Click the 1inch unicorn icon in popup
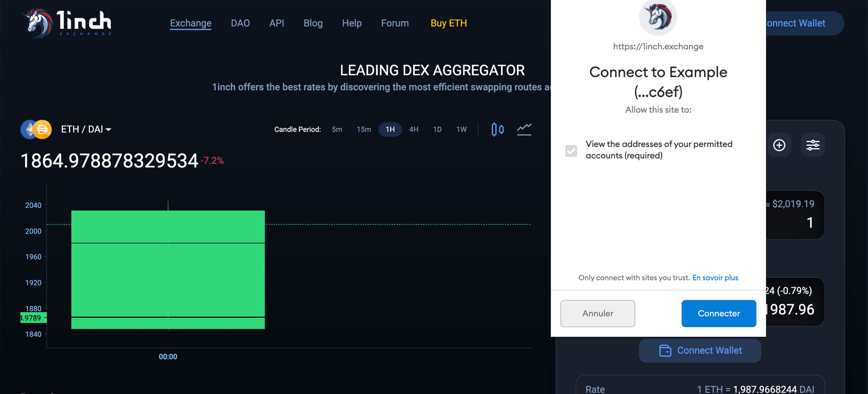868x394 pixels. pos(658,16)
